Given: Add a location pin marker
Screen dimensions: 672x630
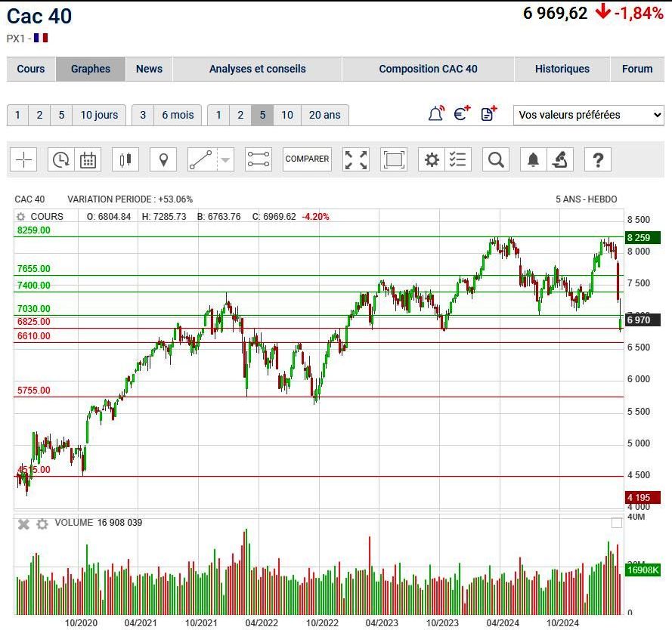Looking at the screenshot, I should [x=163, y=159].
